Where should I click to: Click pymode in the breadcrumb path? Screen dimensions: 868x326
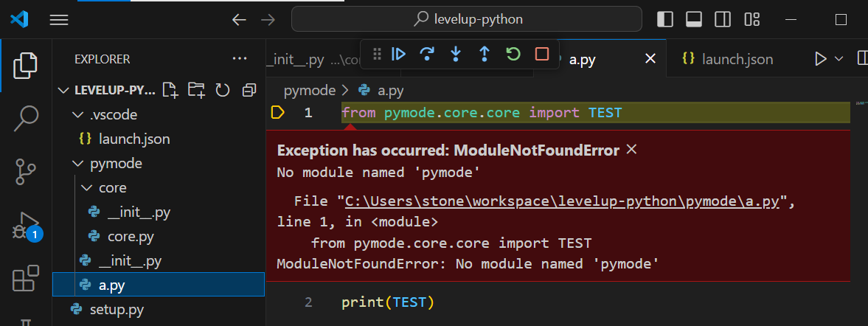click(310, 90)
